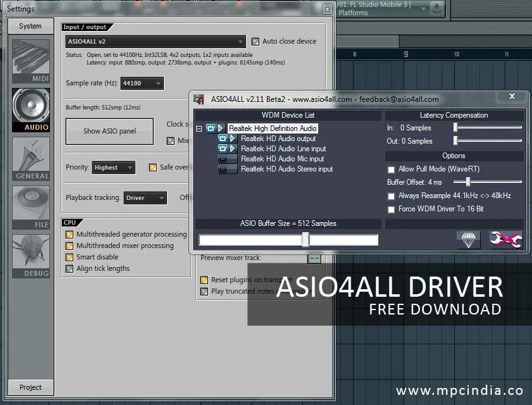Toggle Multithreaded mixer processing
Viewport: 532px width, 405px height.
70,246
